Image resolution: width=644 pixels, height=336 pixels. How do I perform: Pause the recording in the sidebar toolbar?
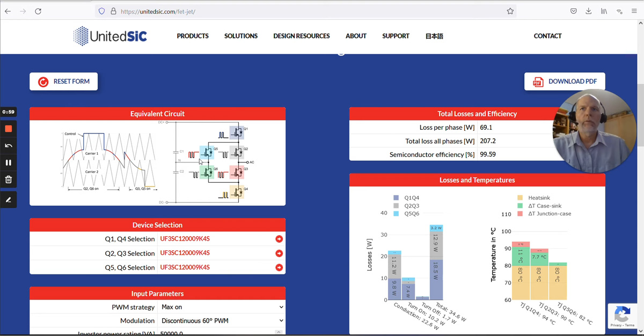click(8, 162)
